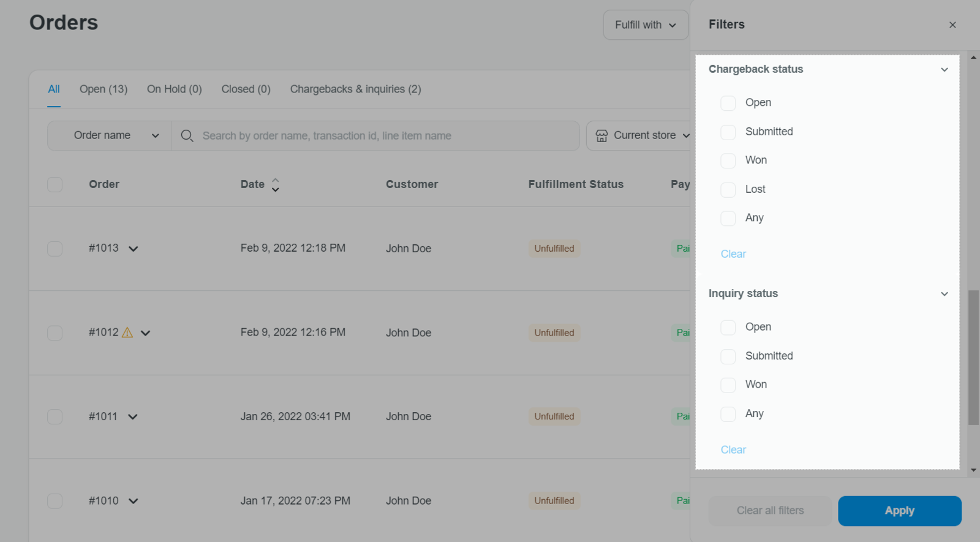Click the store icon beside Current store
Screen dimensions: 980x542
click(601, 136)
